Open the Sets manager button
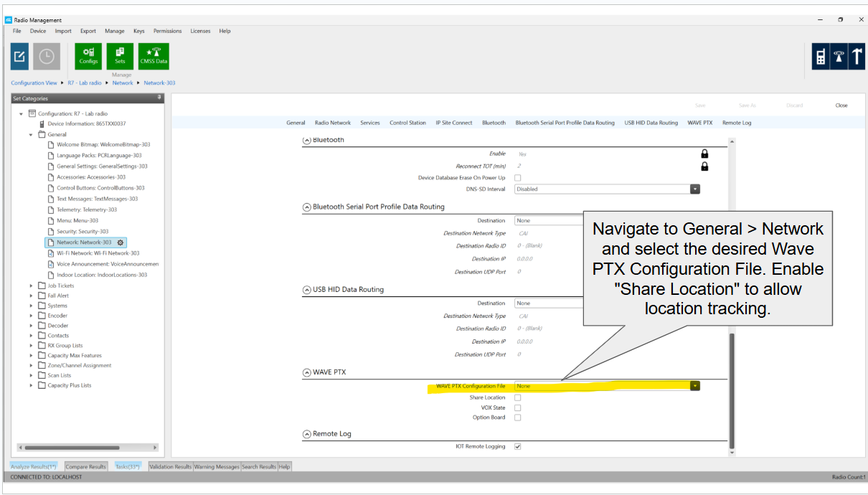Image resolution: width=868 pixels, height=495 pixels. pyautogui.click(x=120, y=56)
